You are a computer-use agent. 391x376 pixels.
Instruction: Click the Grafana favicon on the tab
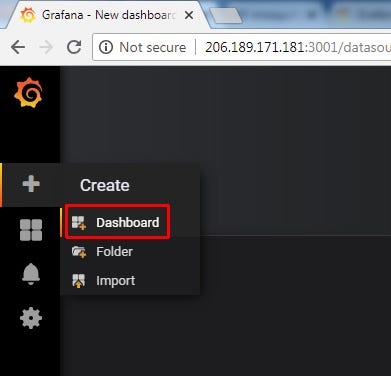click(x=28, y=15)
